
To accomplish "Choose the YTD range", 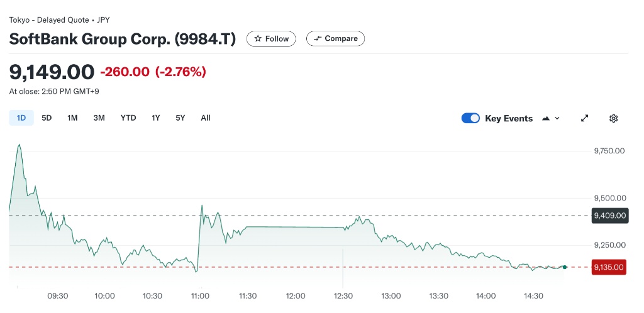I will pos(128,118).
